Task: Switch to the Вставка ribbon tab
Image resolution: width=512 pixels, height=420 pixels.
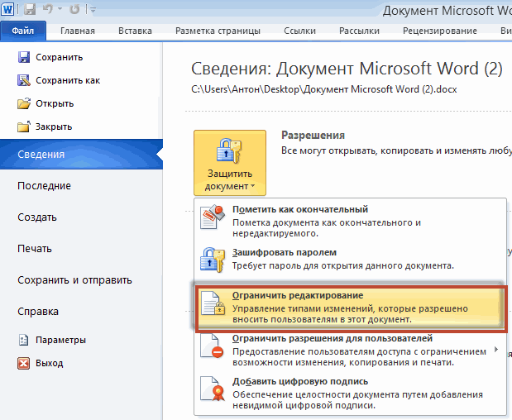Action: tap(135, 31)
